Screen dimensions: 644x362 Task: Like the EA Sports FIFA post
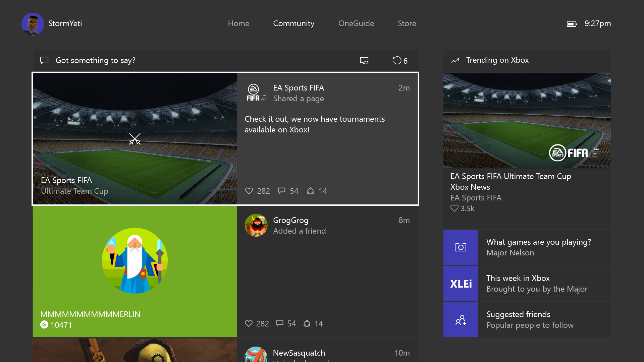pos(249,191)
